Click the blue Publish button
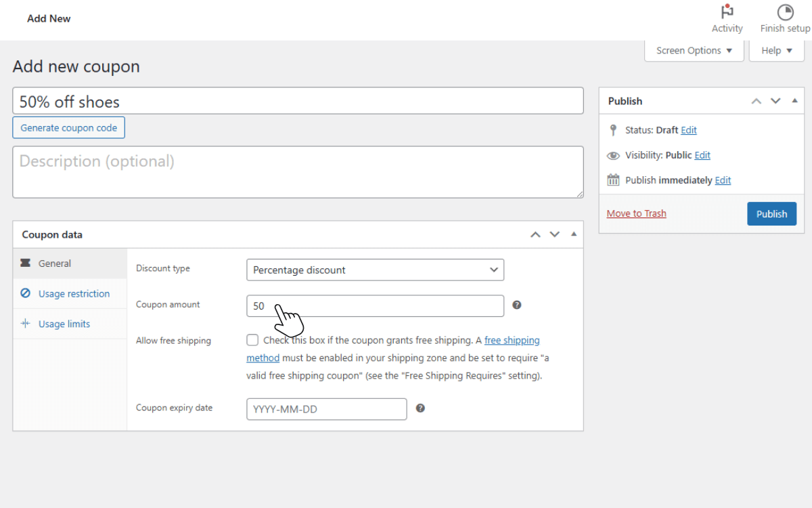 pos(771,213)
